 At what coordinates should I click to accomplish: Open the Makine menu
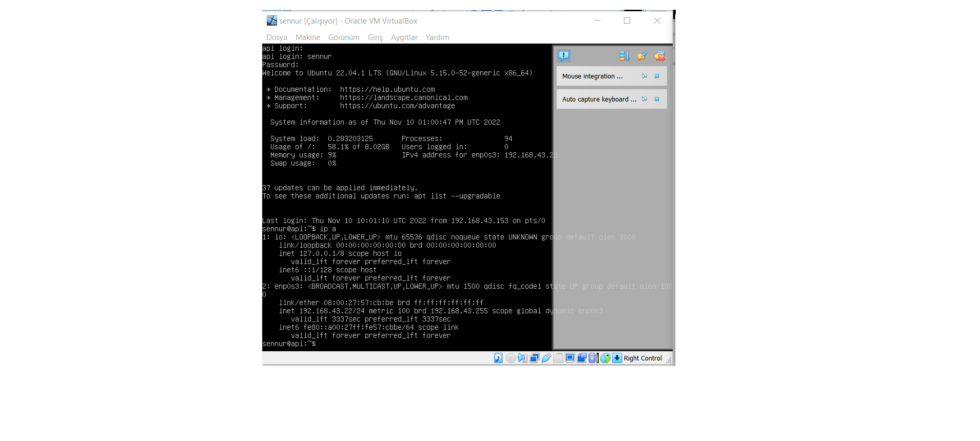pyautogui.click(x=307, y=37)
